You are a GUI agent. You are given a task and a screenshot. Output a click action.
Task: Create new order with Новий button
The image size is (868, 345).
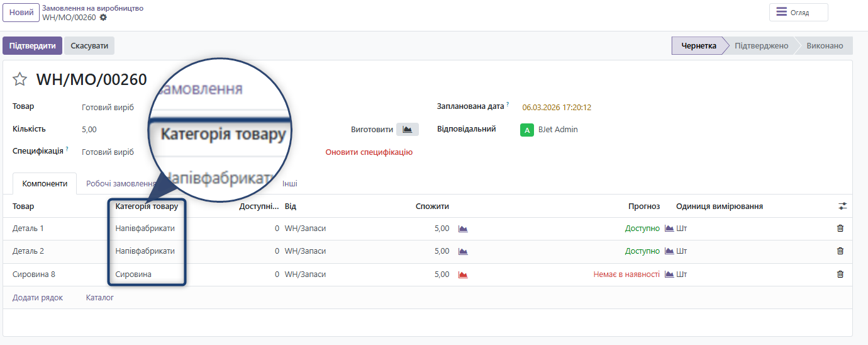[21, 13]
